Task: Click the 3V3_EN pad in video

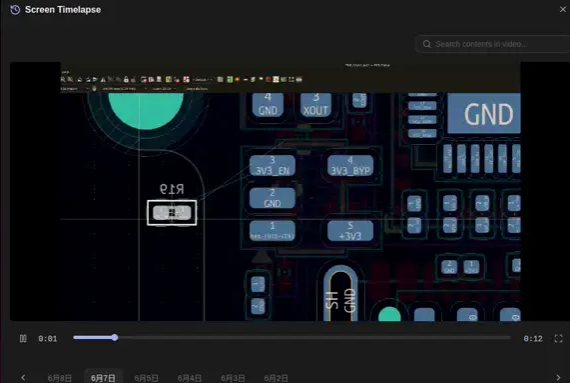Action: click(272, 166)
